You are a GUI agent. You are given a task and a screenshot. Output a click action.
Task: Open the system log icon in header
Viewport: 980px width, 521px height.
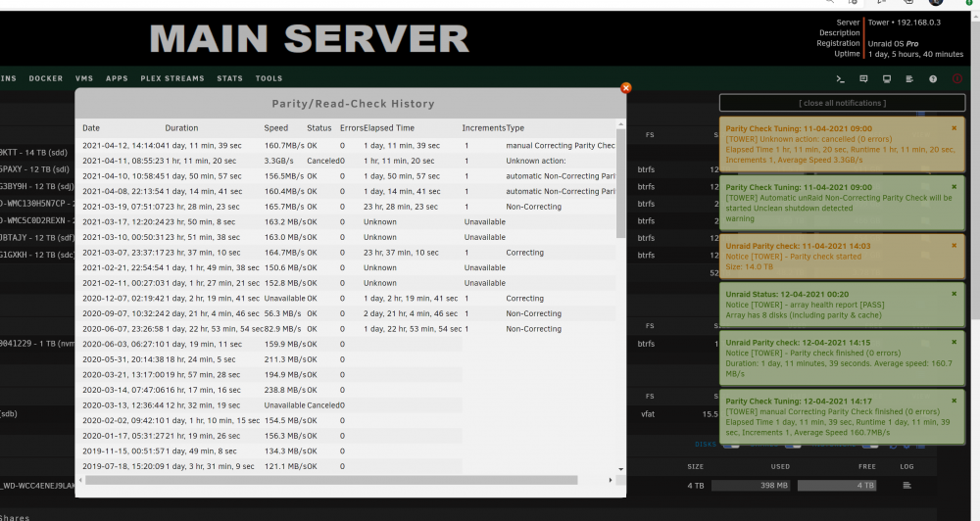pos(909,78)
